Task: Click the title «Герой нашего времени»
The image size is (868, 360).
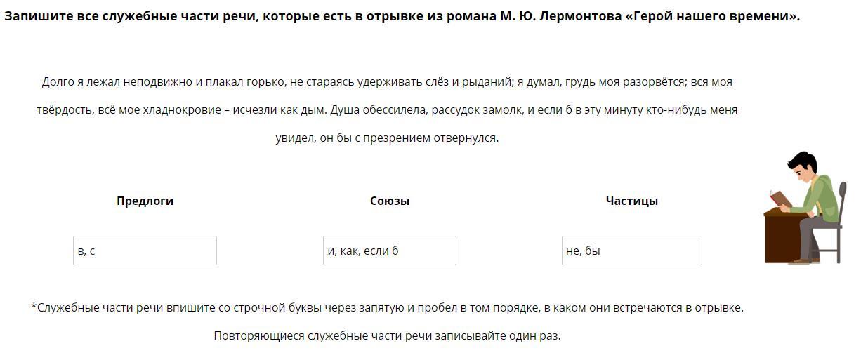Action: coord(711,16)
